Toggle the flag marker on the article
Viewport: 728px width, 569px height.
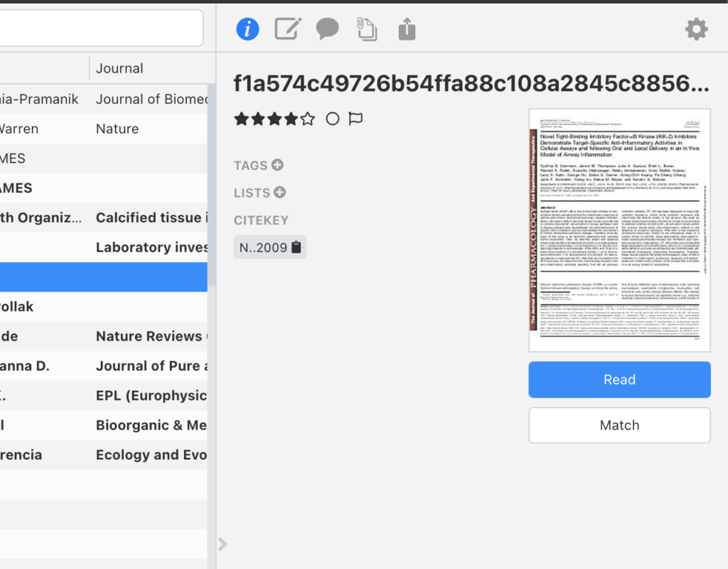pyautogui.click(x=355, y=119)
